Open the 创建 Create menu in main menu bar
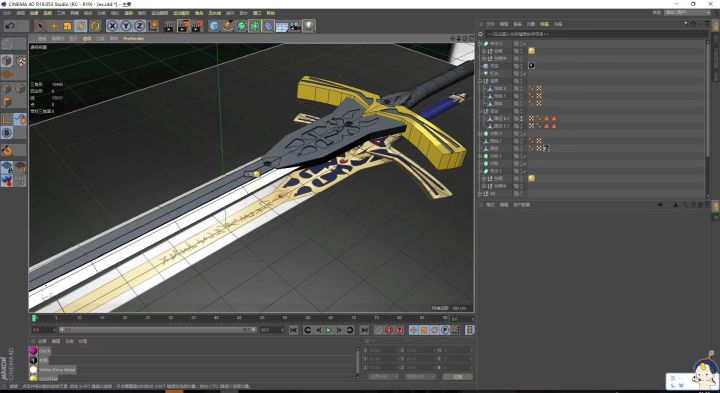The height and width of the screenshot is (393, 720). [x=34, y=13]
